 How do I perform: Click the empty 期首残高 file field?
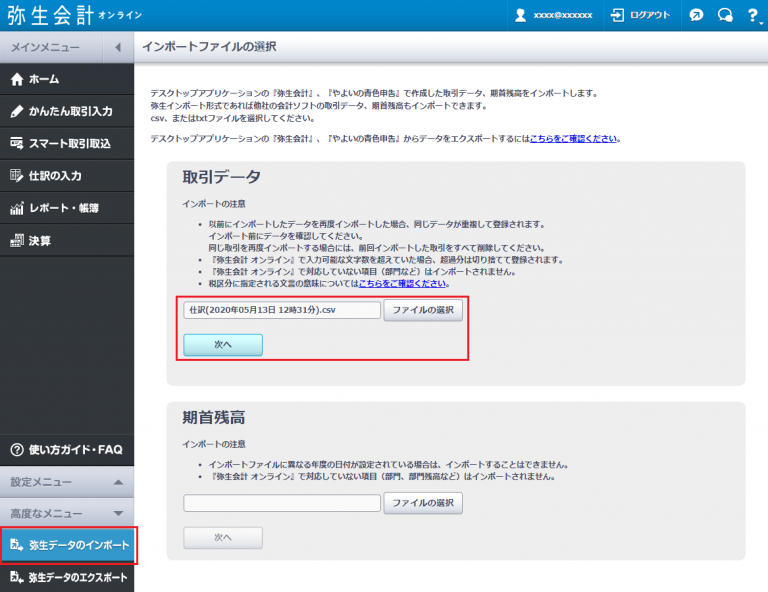[282, 503]
